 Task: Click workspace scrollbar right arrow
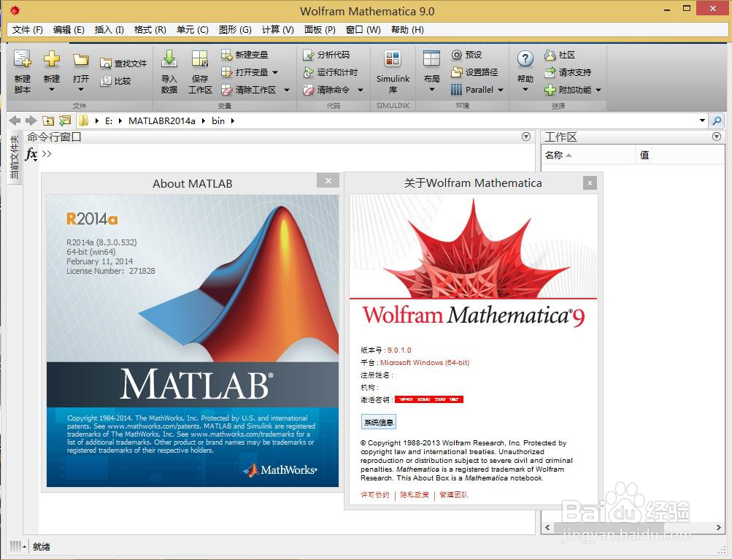click(x=718, y=527)
